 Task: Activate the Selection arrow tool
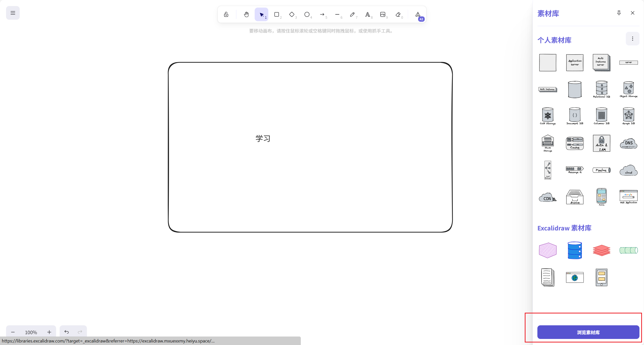click(261, 14)
